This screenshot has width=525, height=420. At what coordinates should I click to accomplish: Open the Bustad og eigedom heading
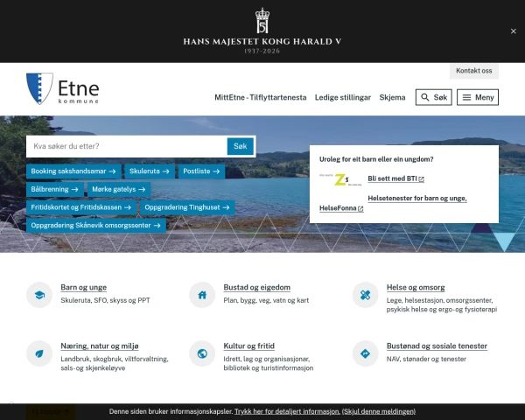click(256, 287)
